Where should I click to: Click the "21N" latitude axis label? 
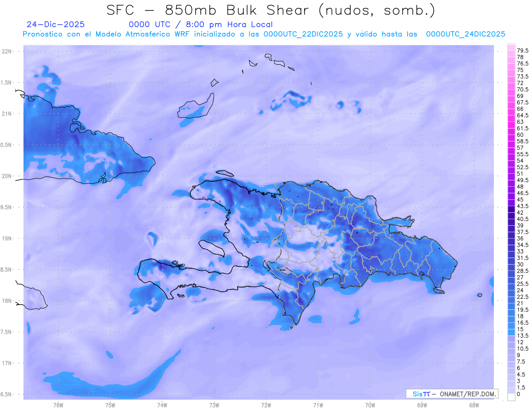(8, 114)
